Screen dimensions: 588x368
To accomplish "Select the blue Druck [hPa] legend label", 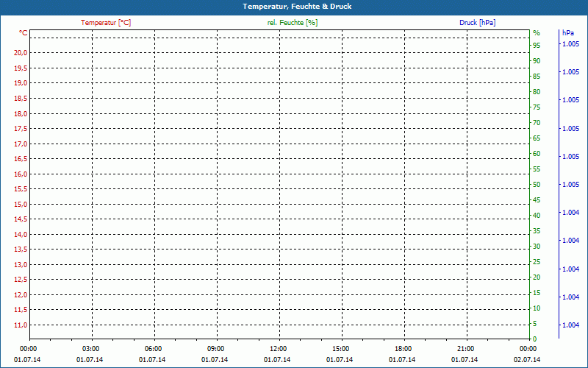I will 477,23.
